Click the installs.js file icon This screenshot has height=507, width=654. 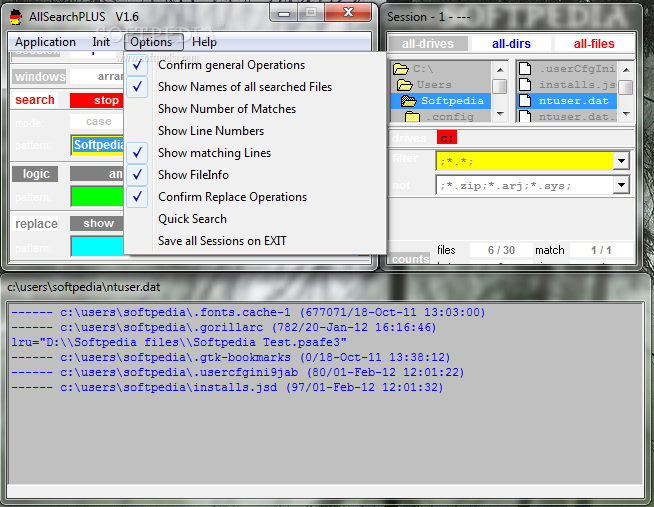(525, 85)
